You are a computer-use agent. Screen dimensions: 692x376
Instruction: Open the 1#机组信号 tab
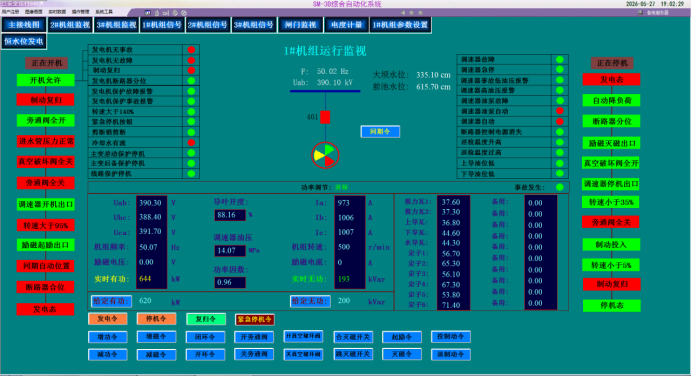(162, 25)
